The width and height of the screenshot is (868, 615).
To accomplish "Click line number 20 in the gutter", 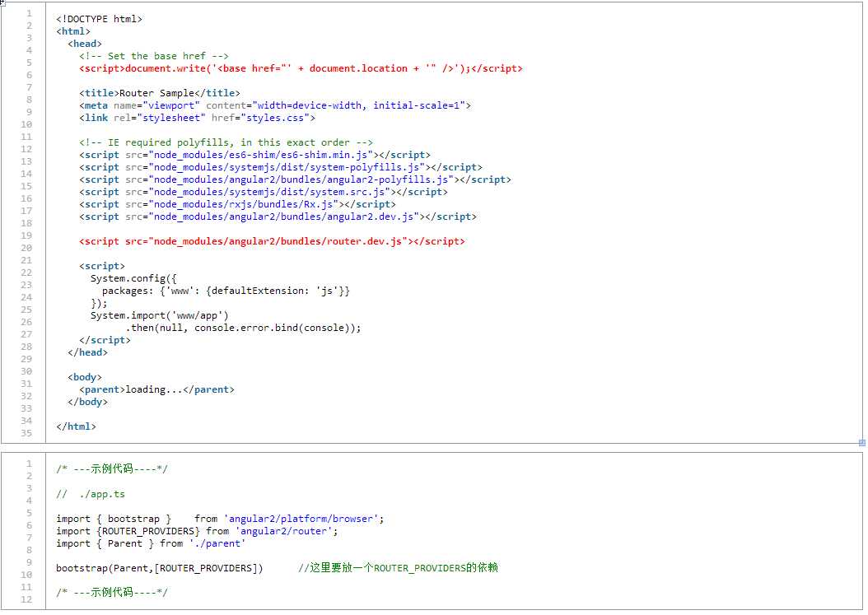I will (26, 248).
